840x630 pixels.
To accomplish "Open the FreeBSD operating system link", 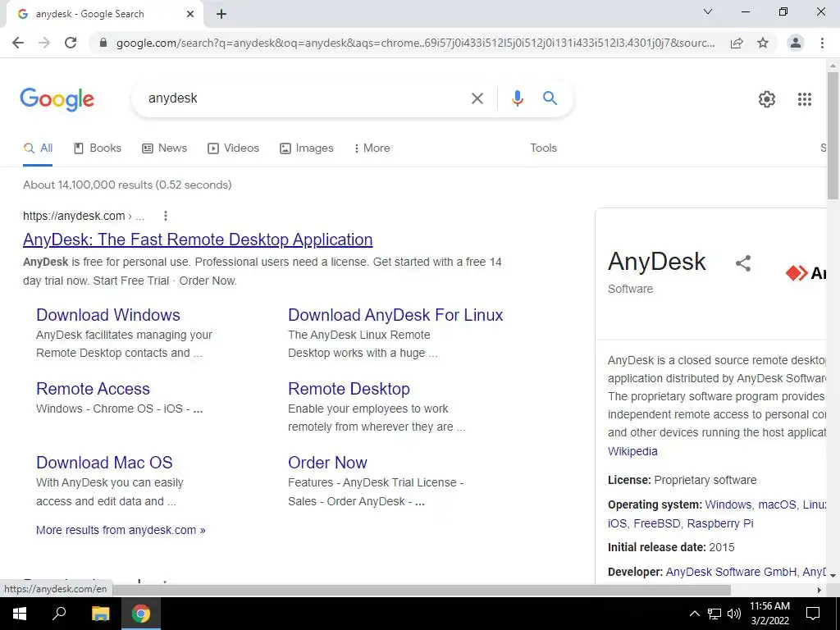I will tap(657, 523).
